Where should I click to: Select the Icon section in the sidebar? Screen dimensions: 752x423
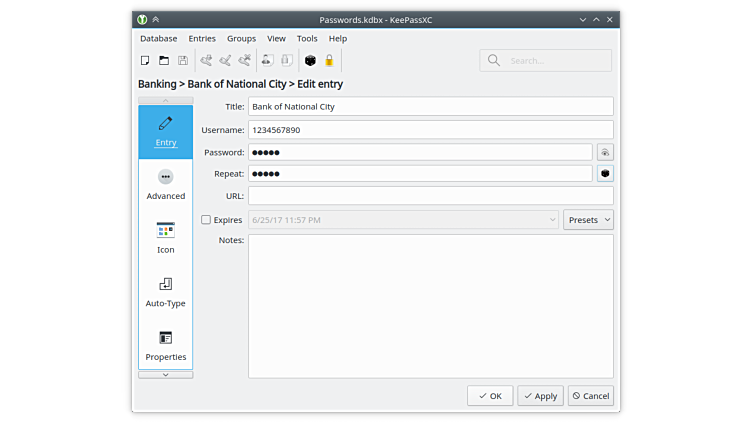pos(166,238)
